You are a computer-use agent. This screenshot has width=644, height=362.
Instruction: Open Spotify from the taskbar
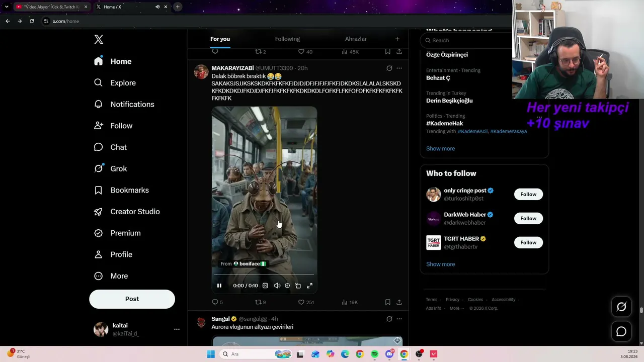[374, 354]
